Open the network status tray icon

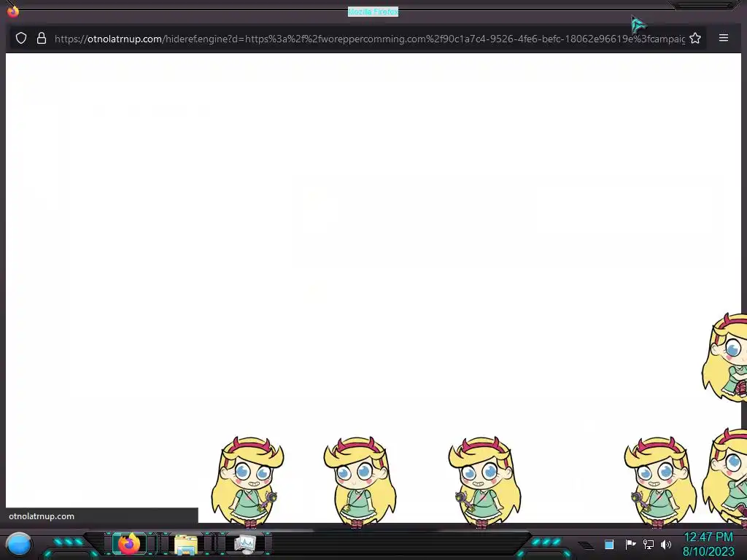(649, 544)
